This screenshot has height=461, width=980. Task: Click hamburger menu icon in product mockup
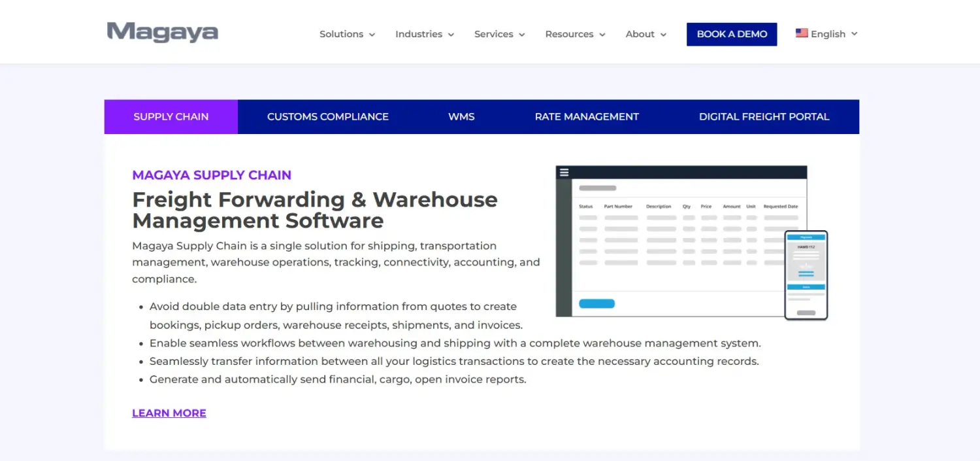click(x=564, y=173)
